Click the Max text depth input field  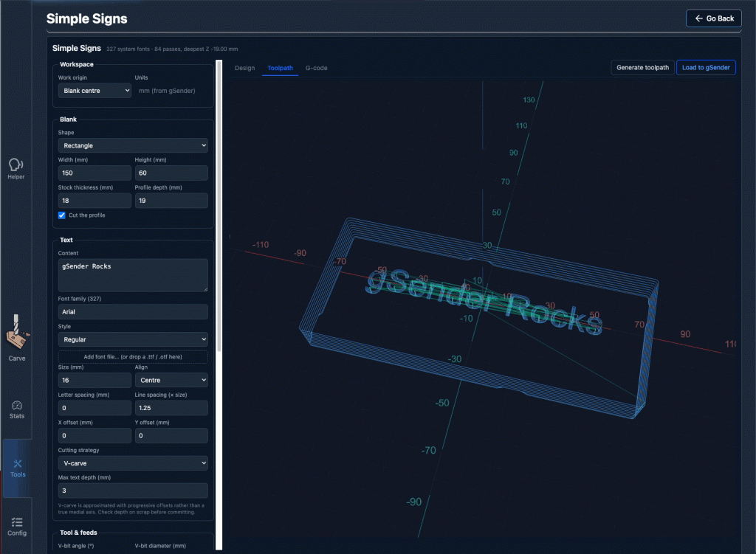[x=133, y=491]
